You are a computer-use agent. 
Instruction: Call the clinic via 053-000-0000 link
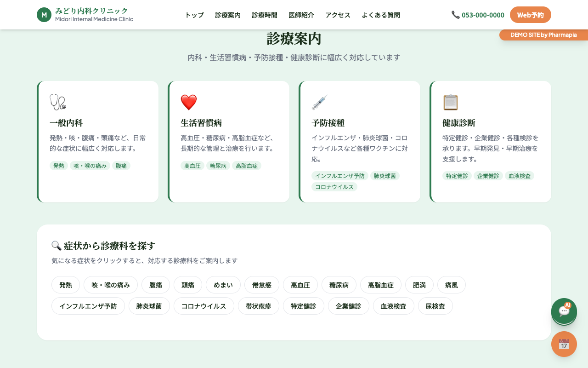[x=483, y=15]
